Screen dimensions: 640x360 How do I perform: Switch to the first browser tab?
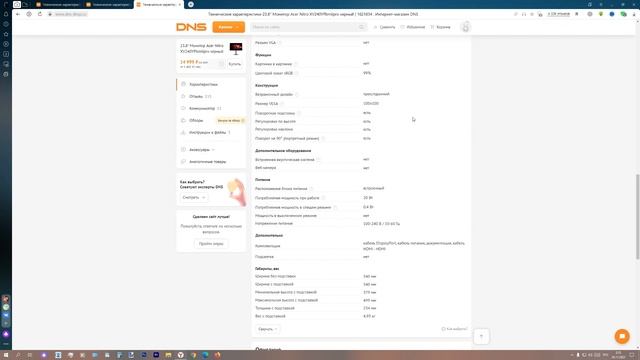click(58, 4)
